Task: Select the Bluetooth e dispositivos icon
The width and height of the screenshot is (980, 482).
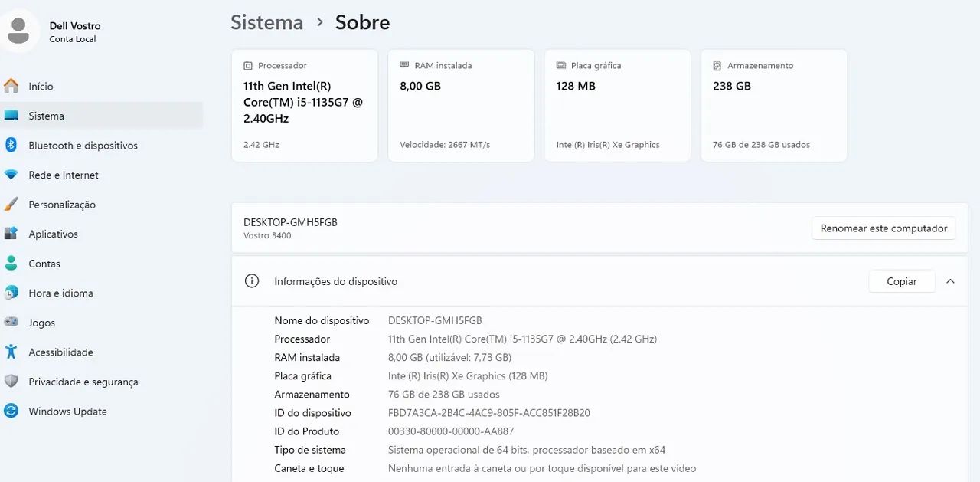Action: 11,145
